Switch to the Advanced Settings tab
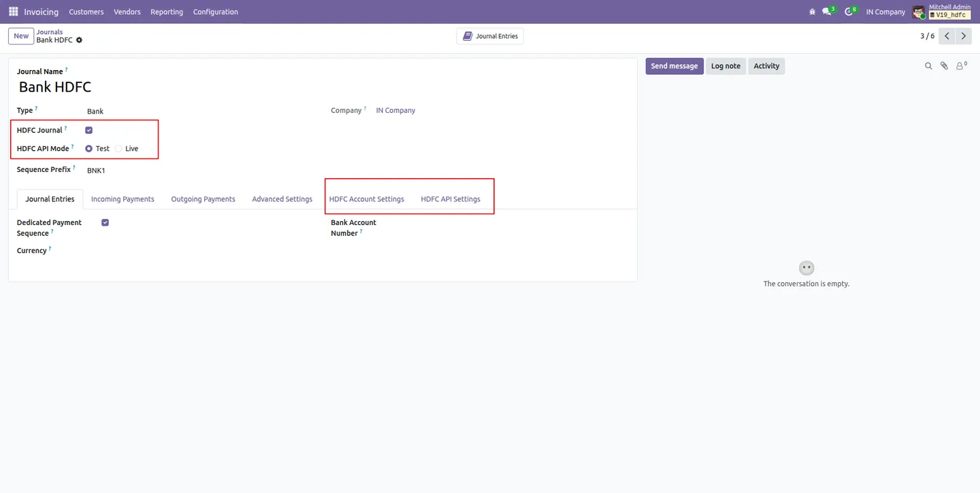This screenshot has height=493, width=980. click(x=282, y=199)
